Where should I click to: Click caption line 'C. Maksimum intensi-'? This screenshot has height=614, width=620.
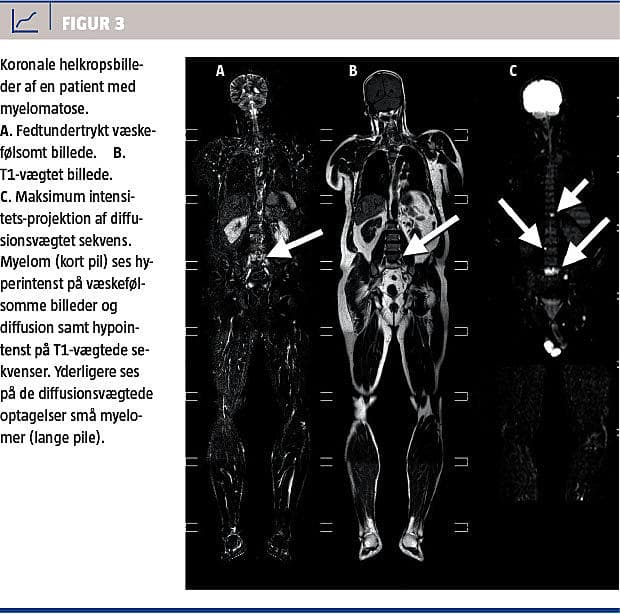tap(67, 196)
